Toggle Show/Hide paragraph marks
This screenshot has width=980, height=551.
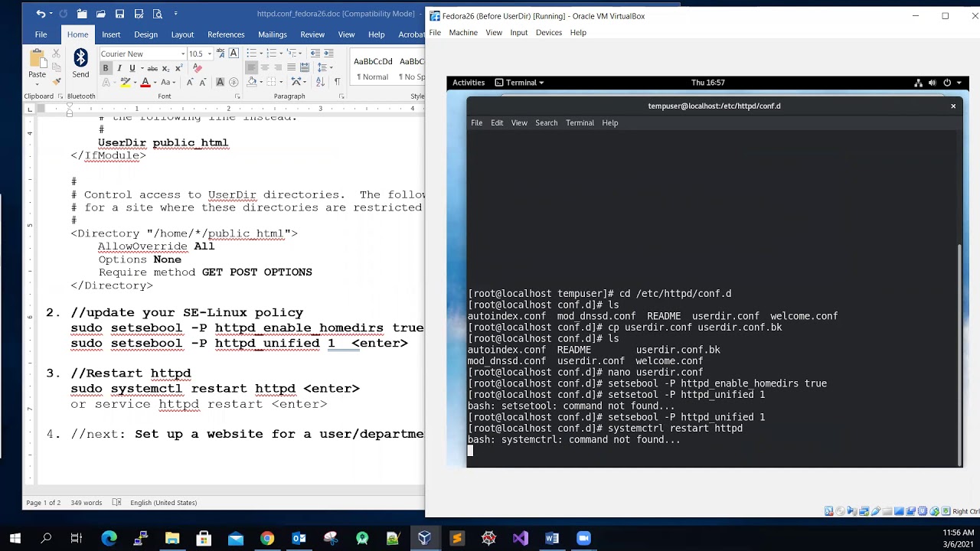337,82
